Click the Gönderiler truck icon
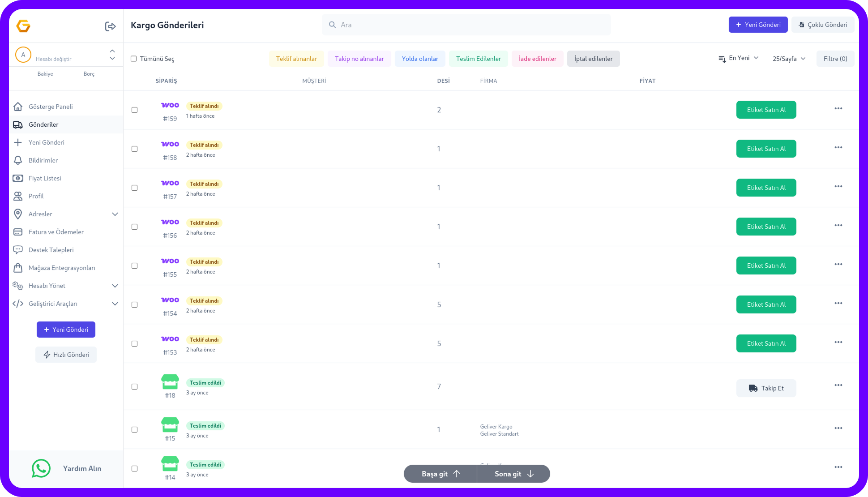The width and height of the screenshot is (868, 497). coord(18,124)
